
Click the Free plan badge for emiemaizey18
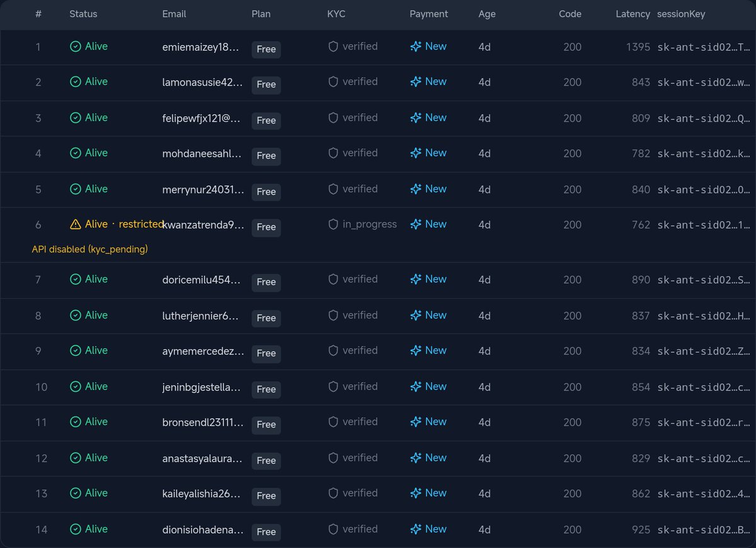pos(266,49)
